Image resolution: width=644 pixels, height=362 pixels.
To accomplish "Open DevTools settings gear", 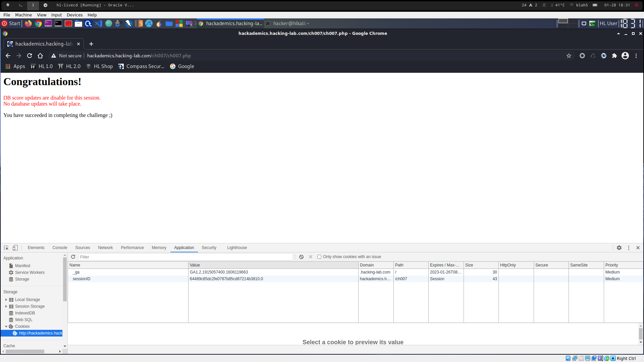I will tap(619, 248).
